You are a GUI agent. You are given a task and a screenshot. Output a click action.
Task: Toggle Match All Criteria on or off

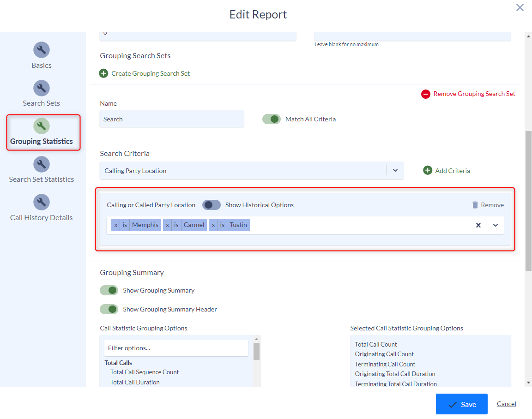click(x=272, y=119)
